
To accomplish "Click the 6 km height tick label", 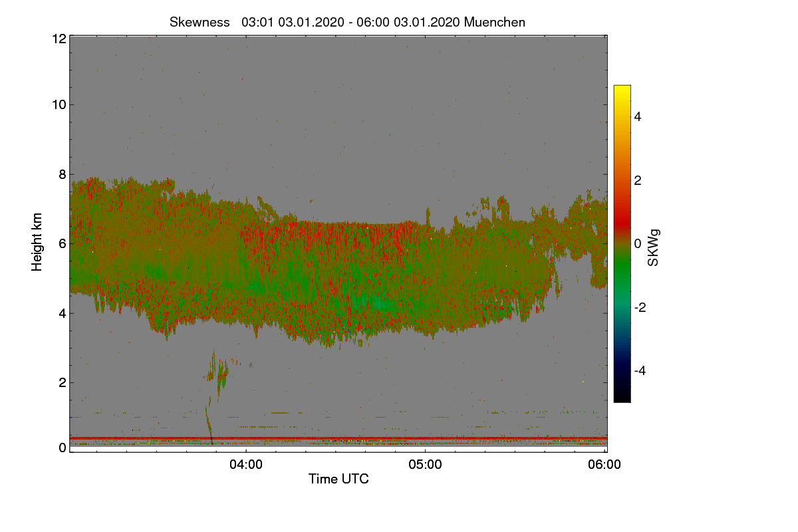I will point(62,243).
